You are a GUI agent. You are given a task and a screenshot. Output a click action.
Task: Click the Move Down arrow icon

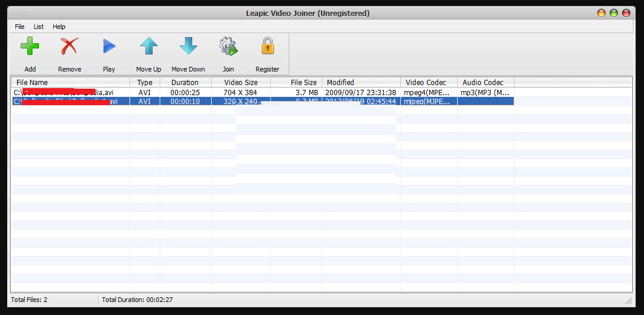click(189, 46)
